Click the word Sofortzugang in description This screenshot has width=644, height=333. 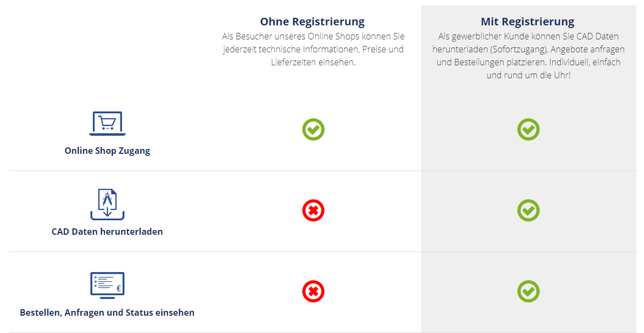pos(518,49)
